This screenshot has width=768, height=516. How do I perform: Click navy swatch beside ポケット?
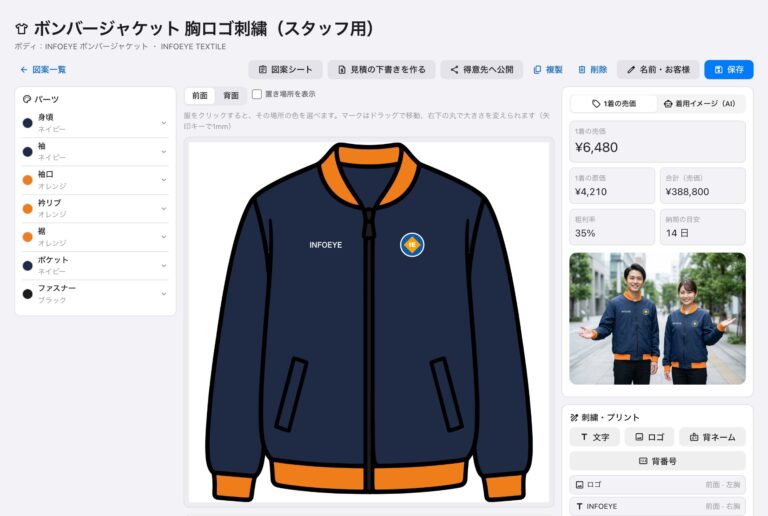coord(28,265)
